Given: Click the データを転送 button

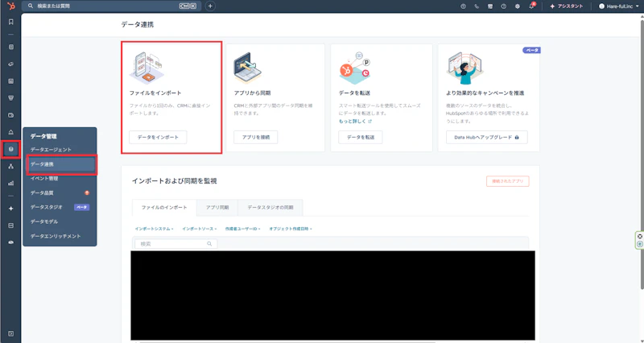Looking at the screenshot, I should pos(361,137).
